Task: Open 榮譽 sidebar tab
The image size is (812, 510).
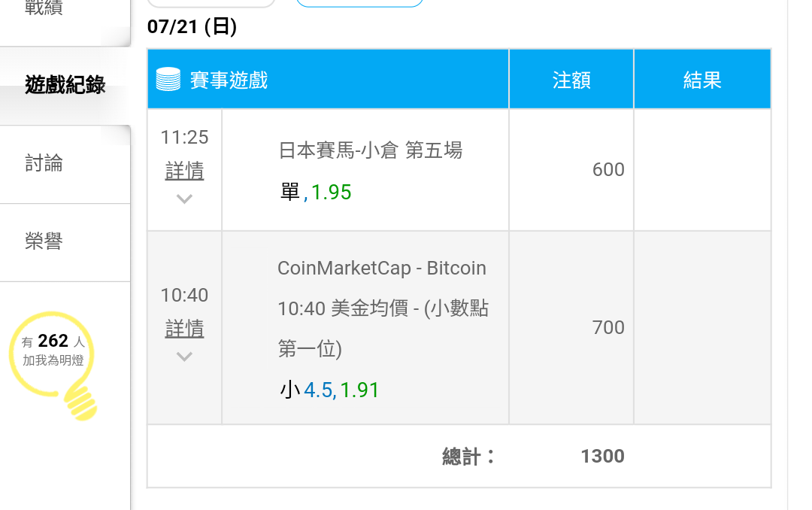Action: pos(44,241)
